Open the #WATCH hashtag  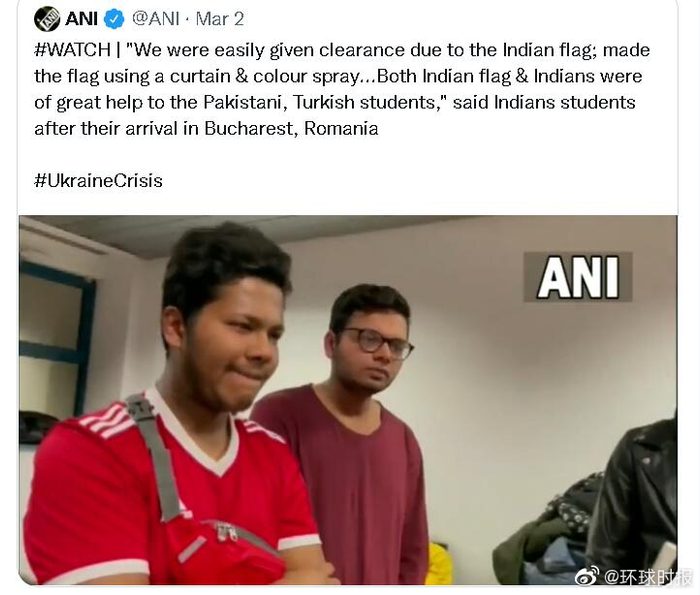pyautogui.click(x=72, y=50)
